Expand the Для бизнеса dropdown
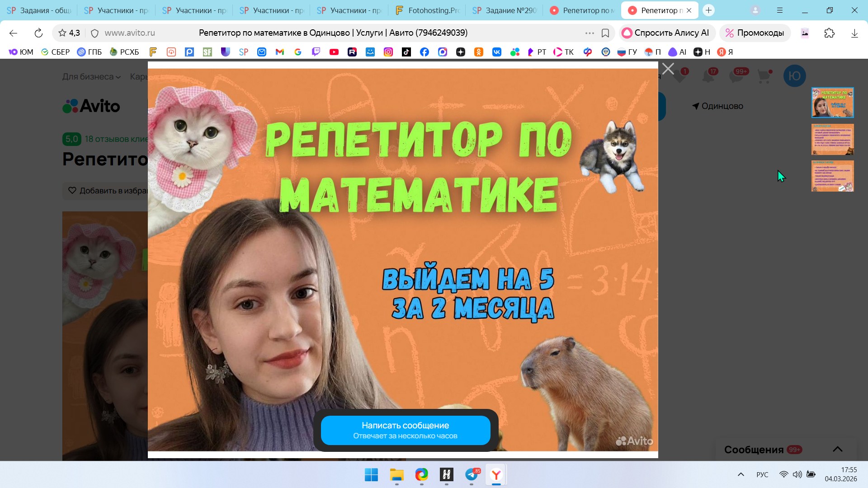 (91, 77)
